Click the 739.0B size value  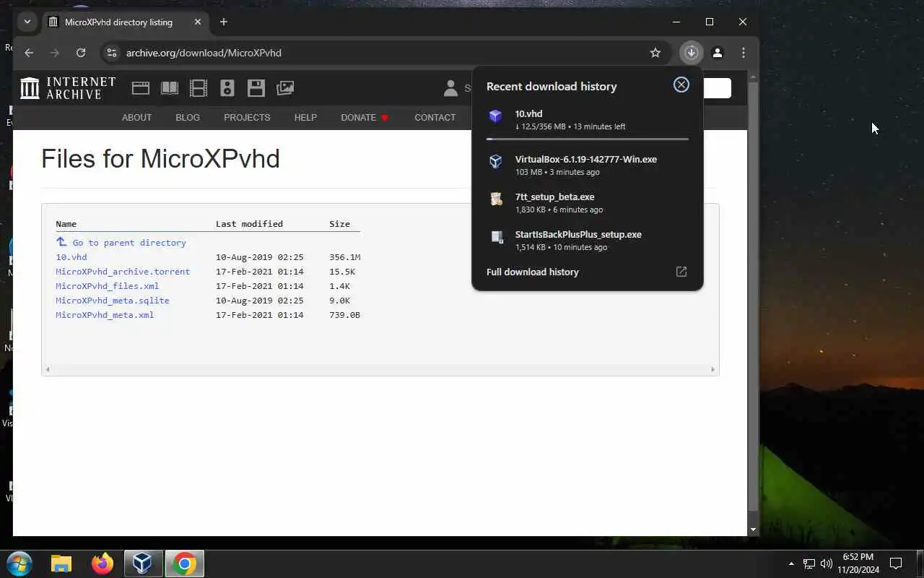(345, 315)
